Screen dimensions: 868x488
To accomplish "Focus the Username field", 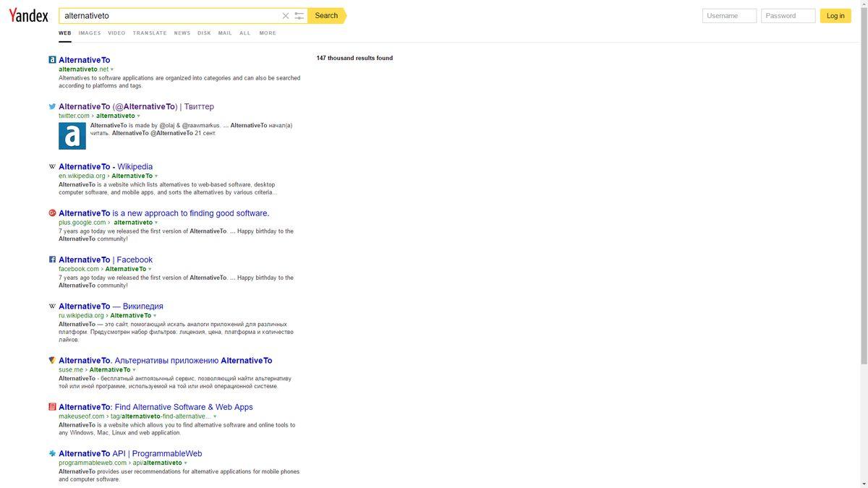I will 729,16.
